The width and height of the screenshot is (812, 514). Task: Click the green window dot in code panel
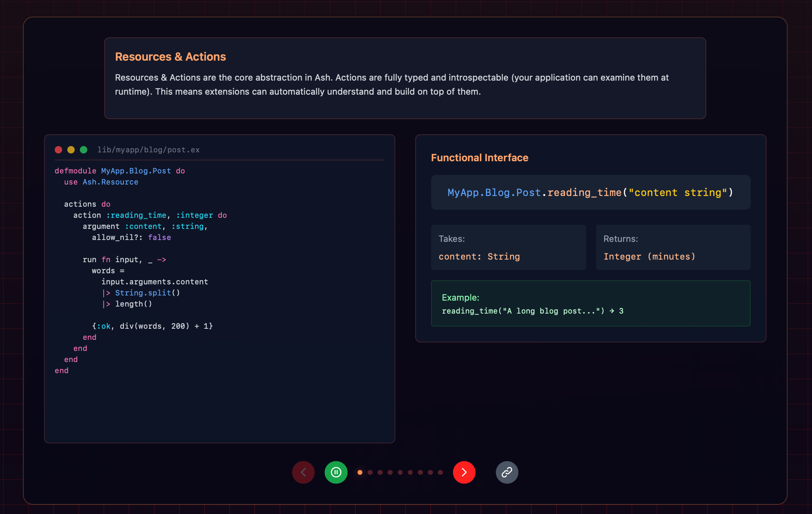click(84, 150)
